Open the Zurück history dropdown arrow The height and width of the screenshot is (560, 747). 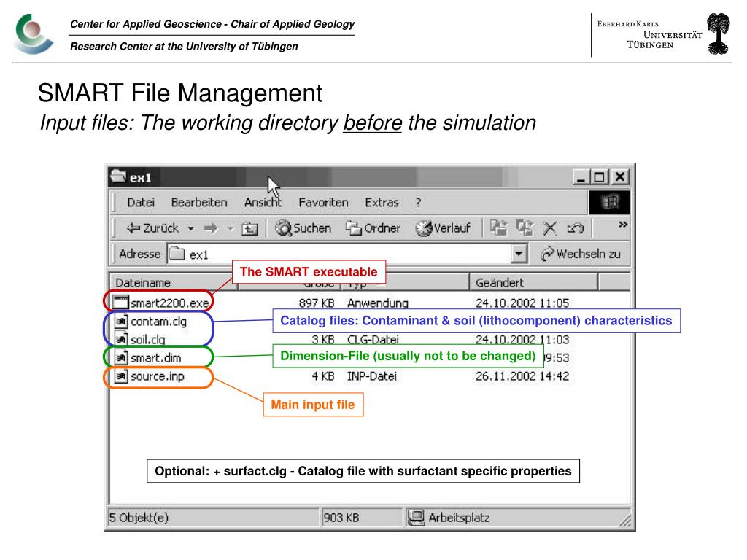click(190, 228)
